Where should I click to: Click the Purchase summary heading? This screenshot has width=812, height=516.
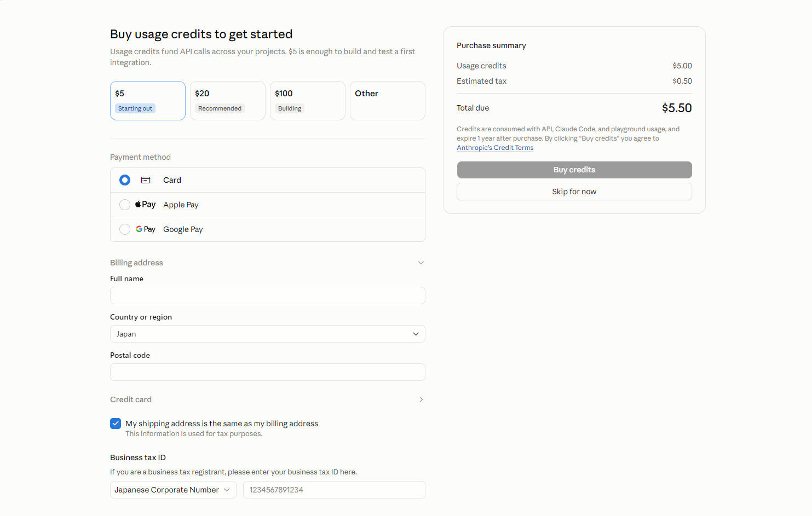pos(491,45)
